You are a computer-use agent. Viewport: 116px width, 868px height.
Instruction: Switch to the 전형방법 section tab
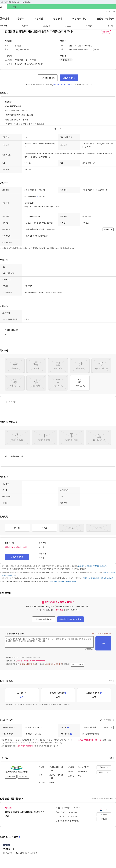coord(90,26)
